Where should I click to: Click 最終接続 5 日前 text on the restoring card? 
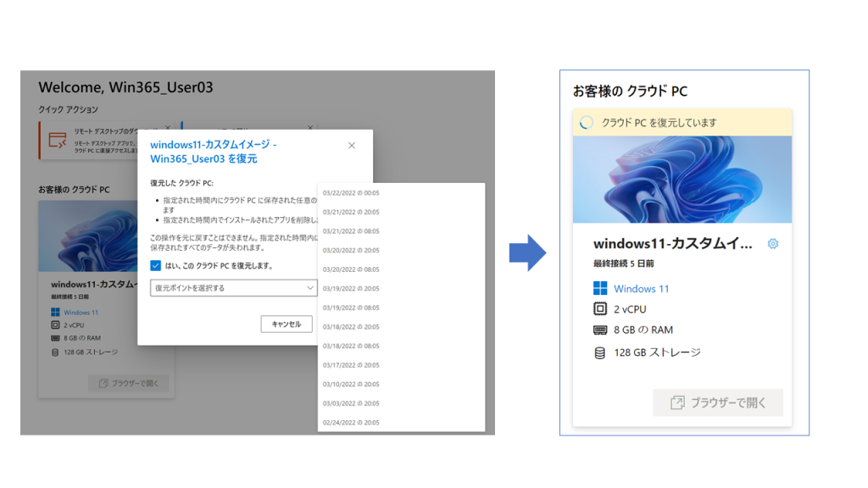[x=624, y=263]
